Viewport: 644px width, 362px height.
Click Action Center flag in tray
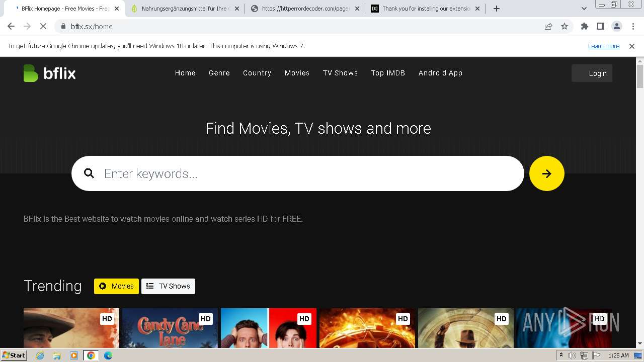[x=596, y=355]
